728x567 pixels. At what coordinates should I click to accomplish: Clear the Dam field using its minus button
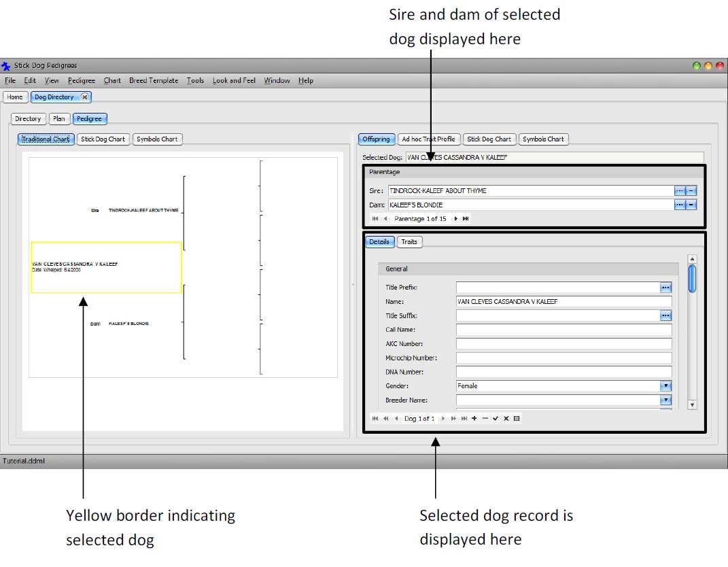[692, 204]
